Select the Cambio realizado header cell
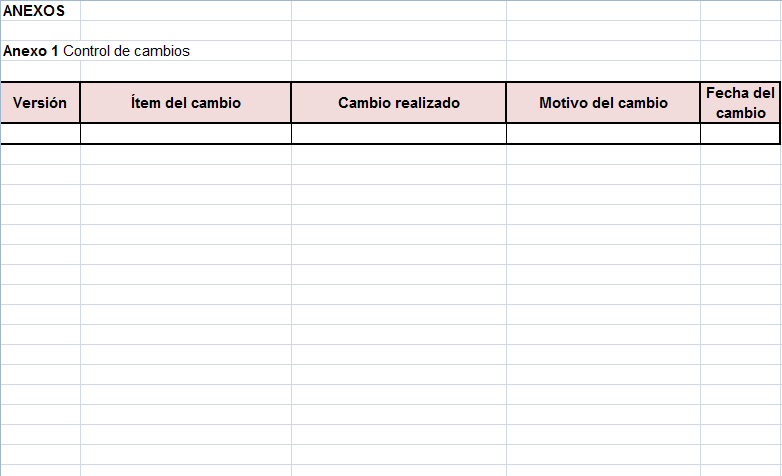The image size is (782, 476). tap(398, 103)
